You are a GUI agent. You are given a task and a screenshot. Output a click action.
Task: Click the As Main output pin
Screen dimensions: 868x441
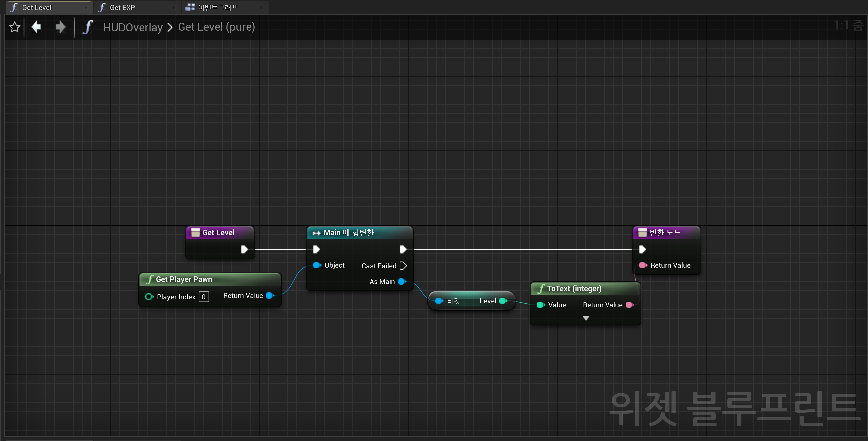click(x=402, y=282)
